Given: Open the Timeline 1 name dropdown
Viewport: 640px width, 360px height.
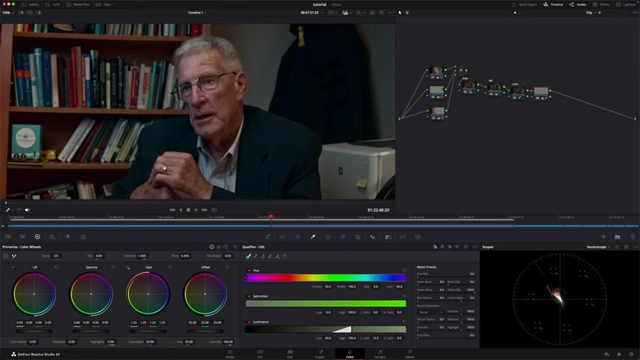Looking at the screenshot, I should pos(198,13).
